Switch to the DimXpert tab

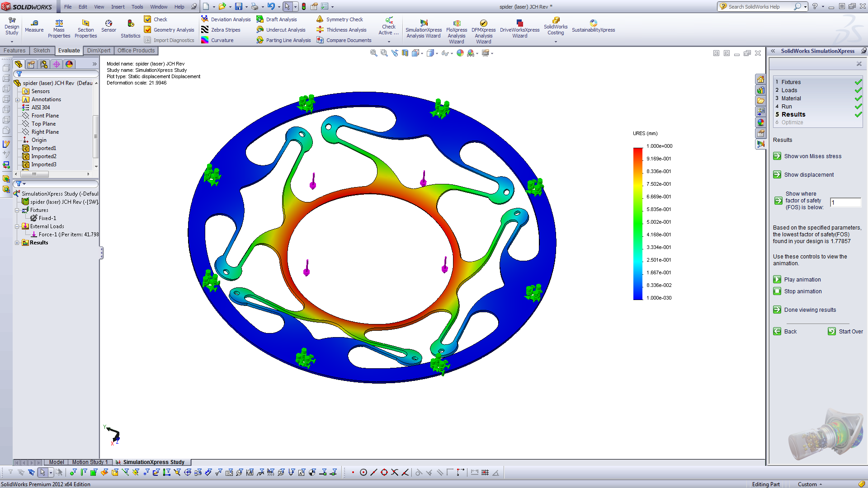[x=99, y=51]
